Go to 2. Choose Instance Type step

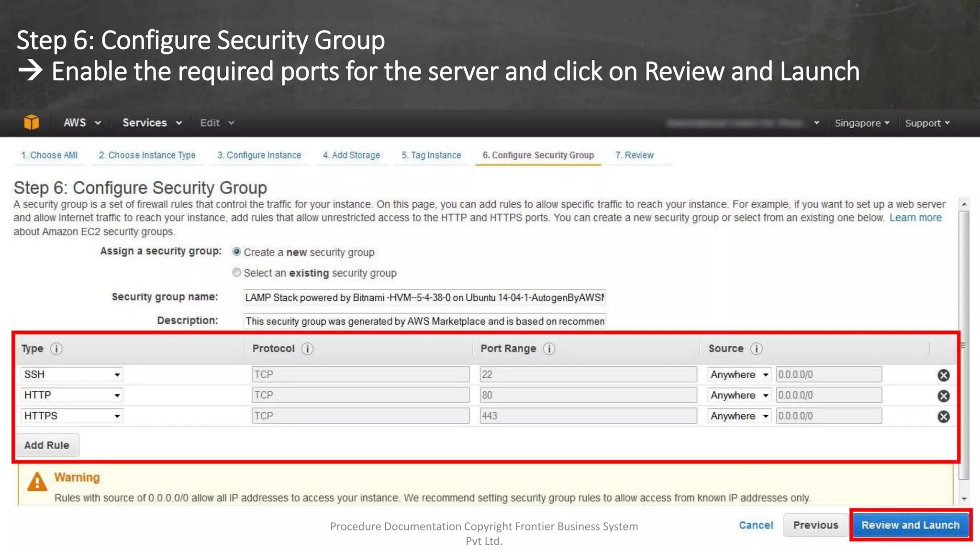tap(147, 155)
